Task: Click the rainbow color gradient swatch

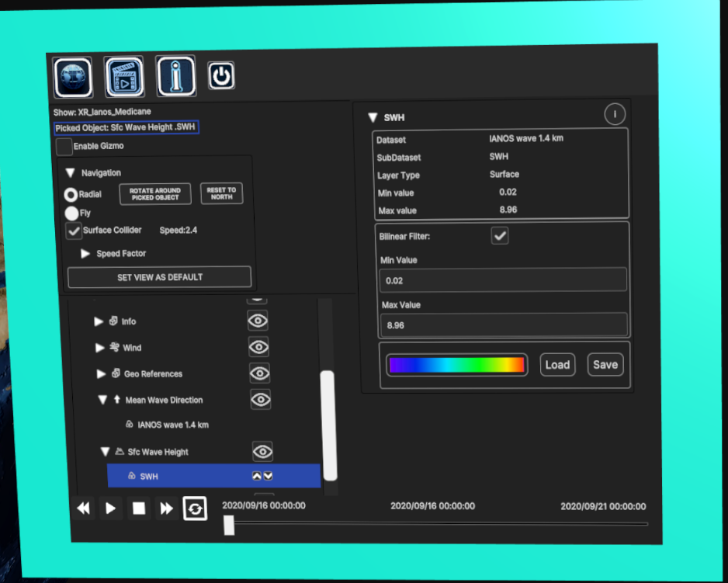Action: click(x=456, y=365)
